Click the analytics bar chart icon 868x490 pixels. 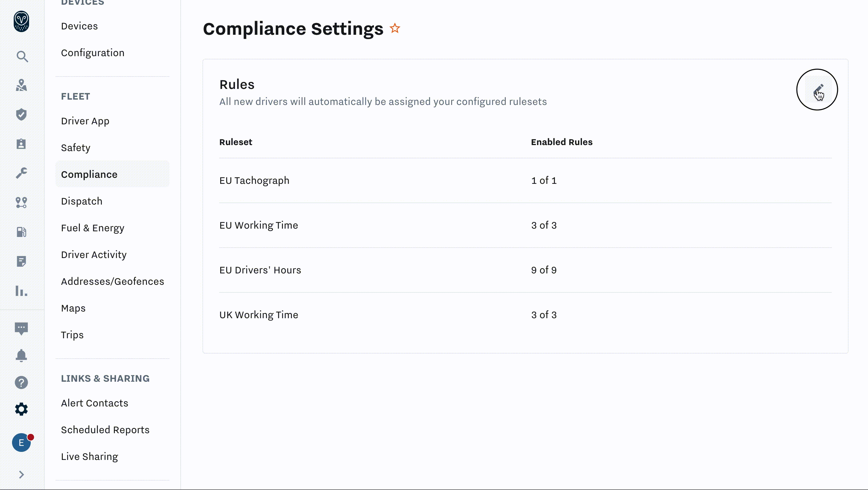tap(22, 291)
